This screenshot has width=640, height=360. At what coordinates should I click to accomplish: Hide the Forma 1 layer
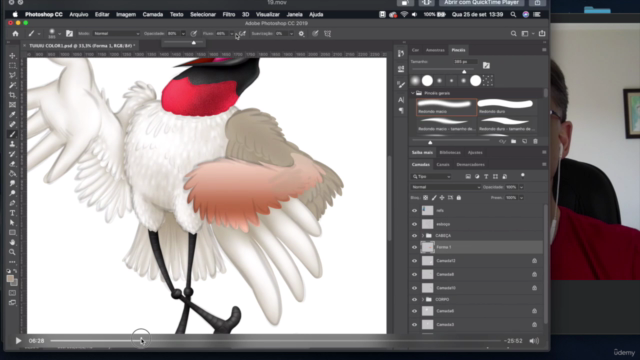coord(414,247)
